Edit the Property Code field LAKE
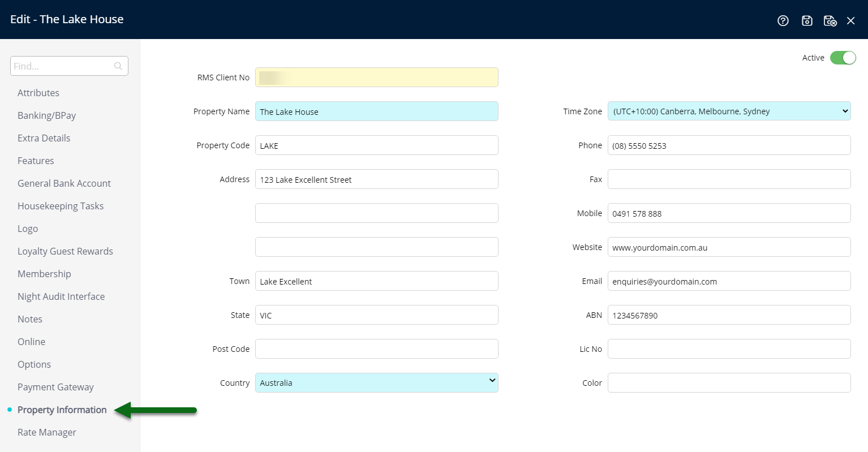868x452 pixels. [x=376, y=145]
